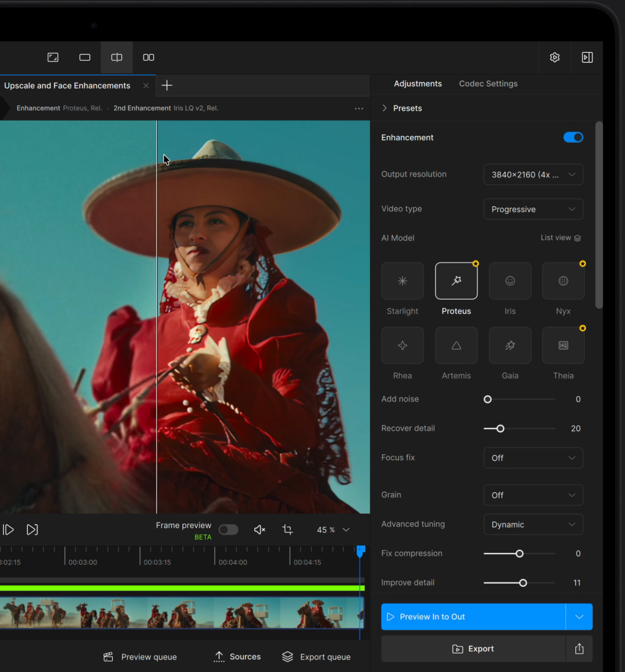Choose the Iris AI model

tap(510, 281)
